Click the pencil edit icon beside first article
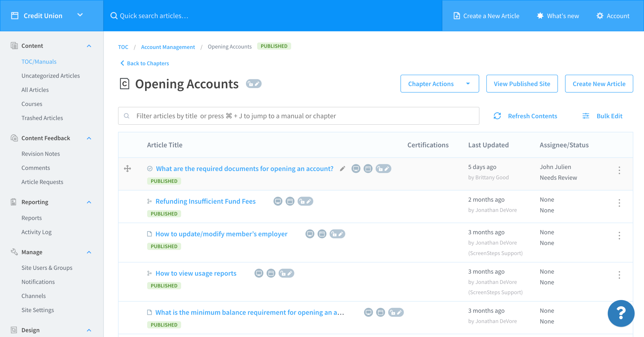The width and height of the screenshot is (644, 337). pos(342,168)
